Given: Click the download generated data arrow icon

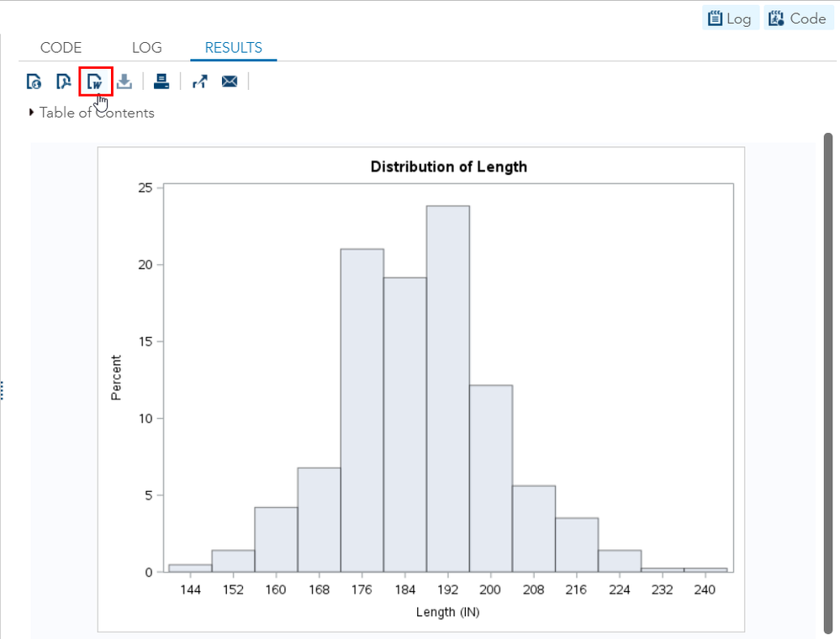Looking at the screenshot, I should [x=124, y=82].
